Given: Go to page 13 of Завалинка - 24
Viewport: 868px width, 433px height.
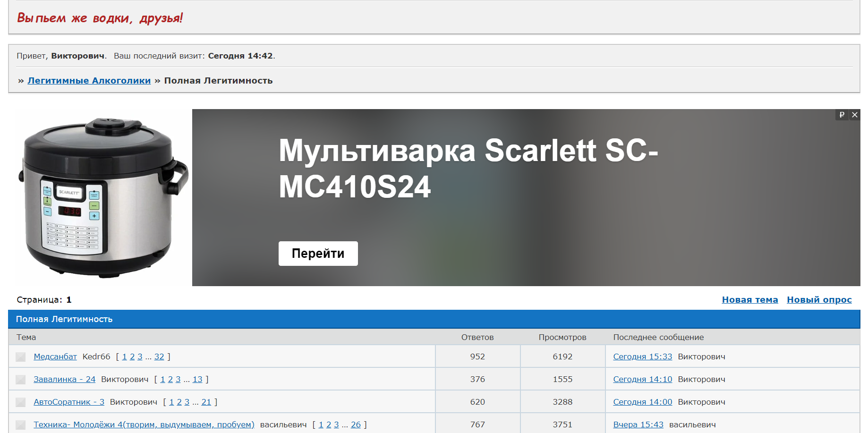Looking at the screenshot, I should coord(197,379).
